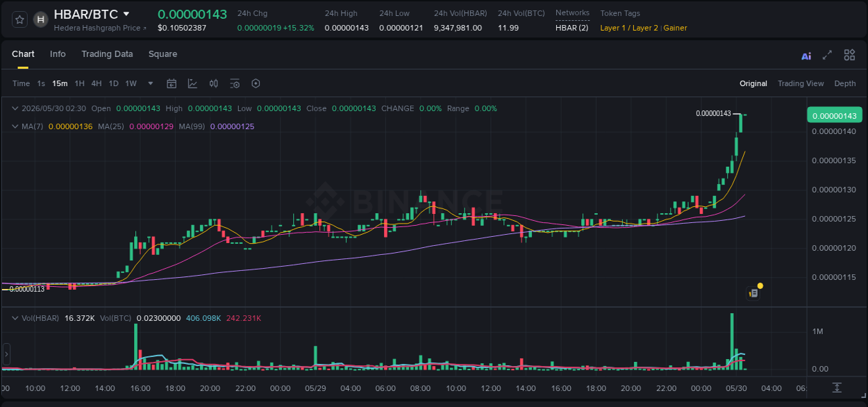Image resolution: width=868 pixels, height=407 pixels.
Task: Open the Trading Data tab
Action: (x=107, y=54)
